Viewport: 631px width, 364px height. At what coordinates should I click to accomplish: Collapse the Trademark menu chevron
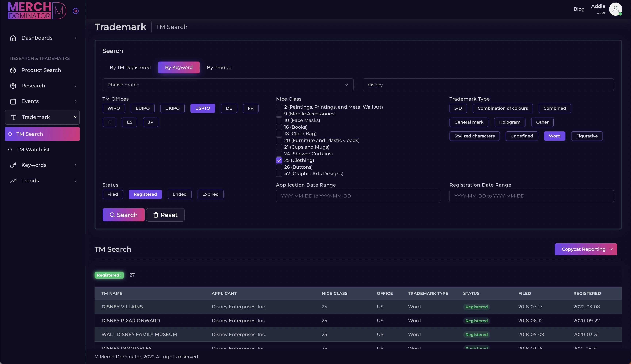tap(76, 117)
